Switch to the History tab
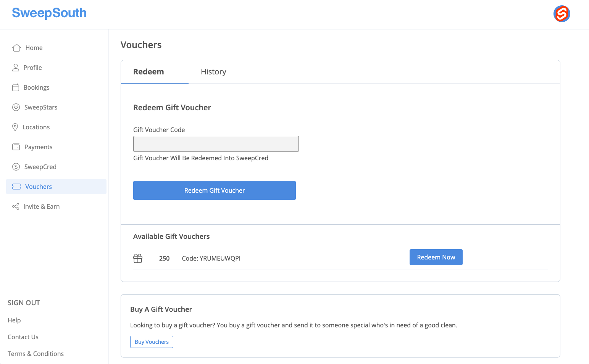Image resolution: width=589 pixels, height=364 pixels. click(213, 72)
